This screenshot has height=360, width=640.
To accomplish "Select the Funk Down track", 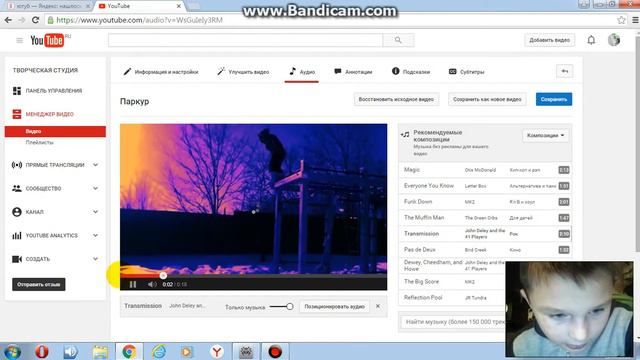I will [x=485, y=202].
